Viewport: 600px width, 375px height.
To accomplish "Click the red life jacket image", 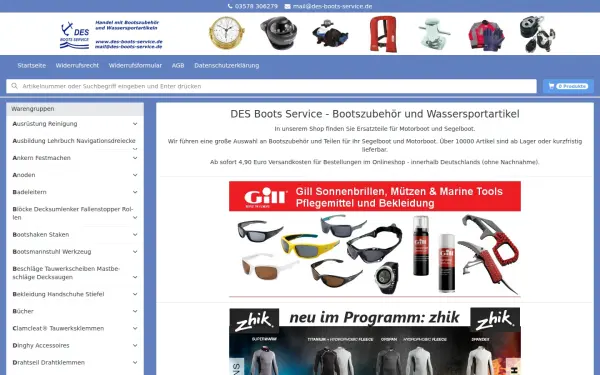I will [383, 34].
